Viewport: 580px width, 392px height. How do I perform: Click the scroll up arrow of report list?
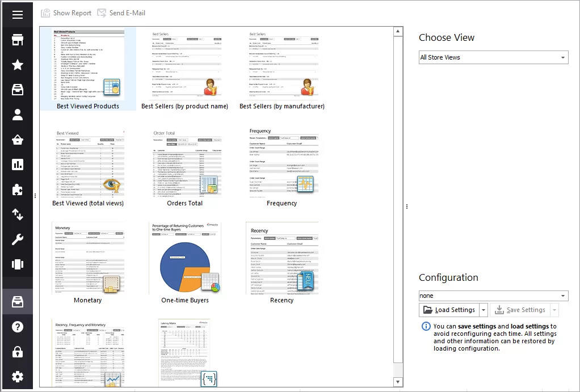(398, 31)
